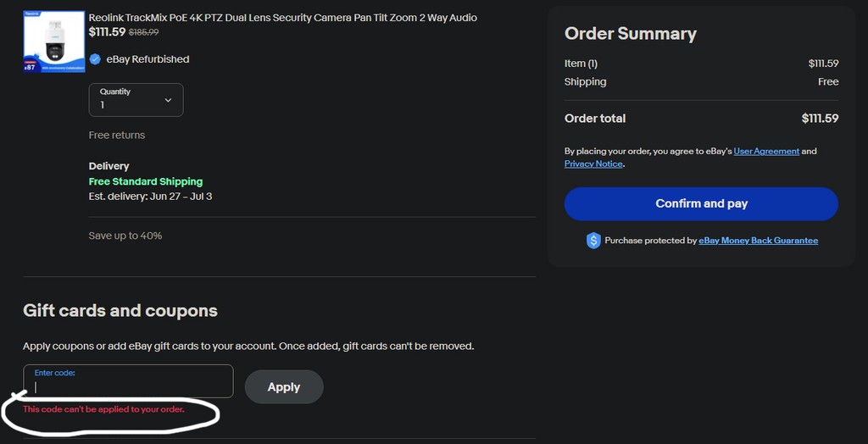Focus the Enter code input field
This screenshot has height=444, width=868.
pyautogui.click(x=128, y=386)
